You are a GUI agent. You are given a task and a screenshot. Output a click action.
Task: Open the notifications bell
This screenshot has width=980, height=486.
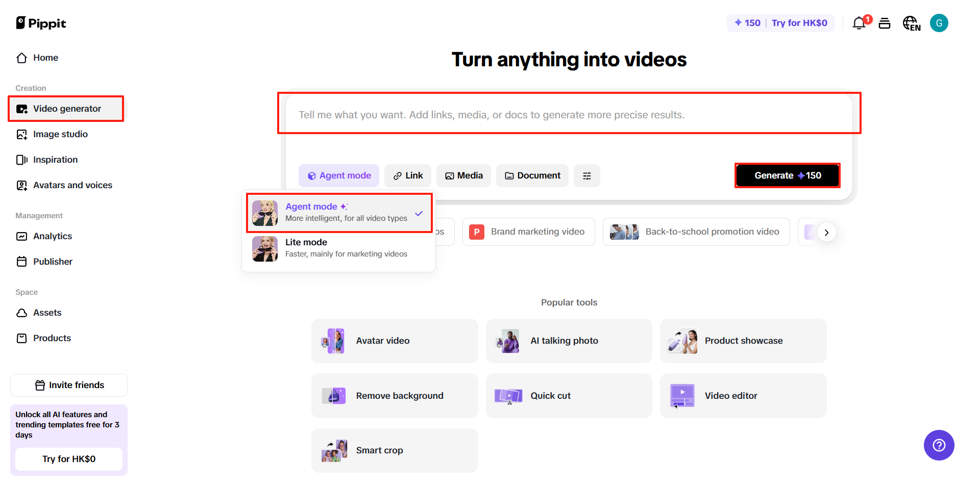pos(859,23)
